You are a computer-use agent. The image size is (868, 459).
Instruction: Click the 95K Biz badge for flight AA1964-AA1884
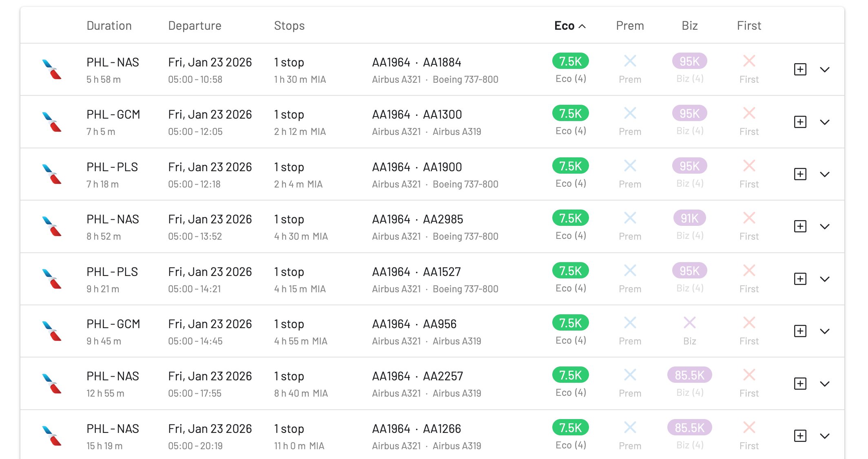click(x=689, y=61)
